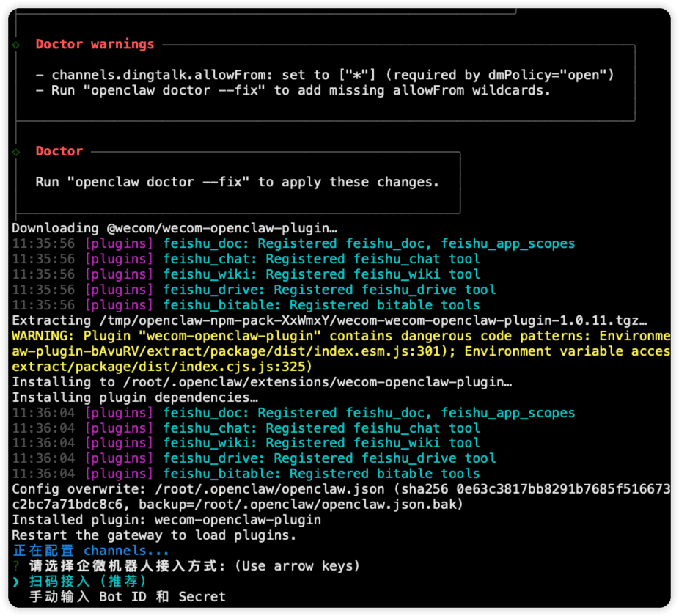Click the 11:35:56 feishu_bitable registered line

(x=246, y=305)
